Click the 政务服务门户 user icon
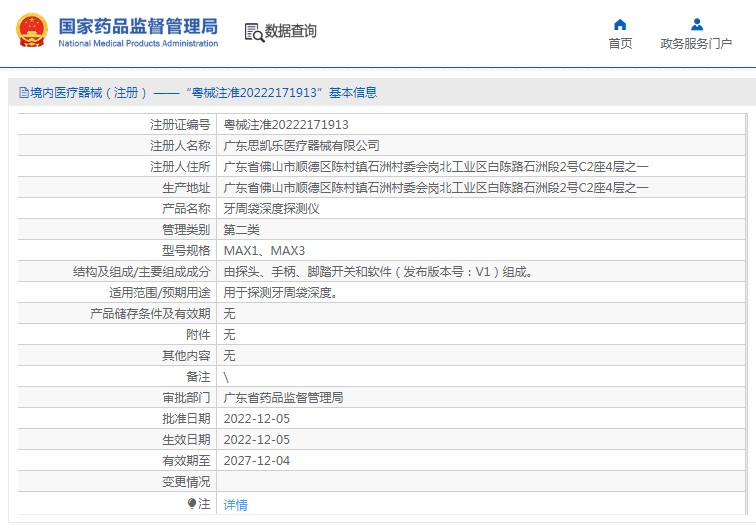 [696, 25]
